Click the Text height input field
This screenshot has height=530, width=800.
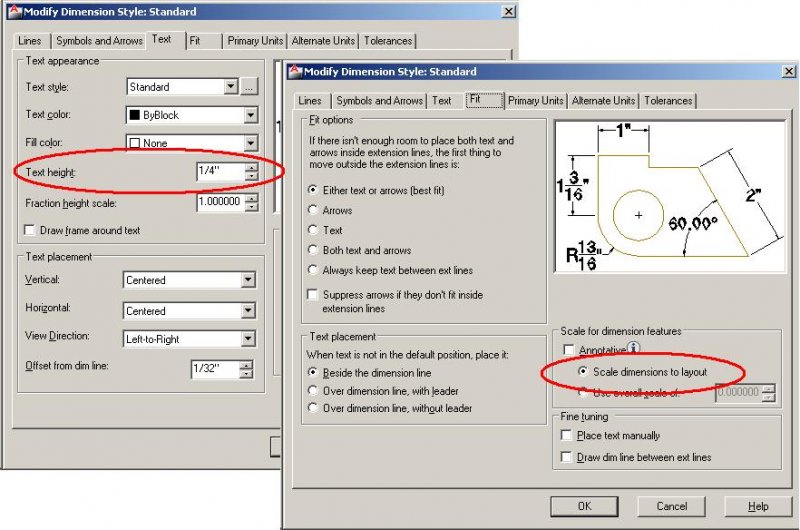pyautogui.click(x=220, y=171)
